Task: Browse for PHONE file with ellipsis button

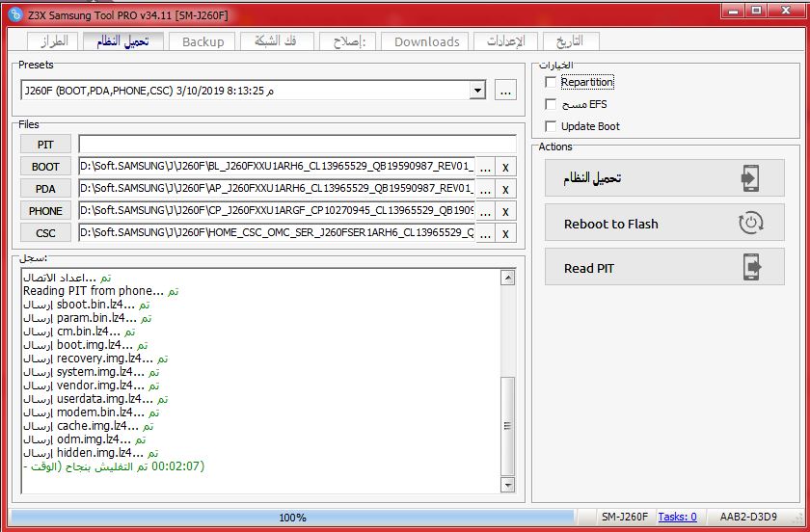Action: (x=485, y=212)
